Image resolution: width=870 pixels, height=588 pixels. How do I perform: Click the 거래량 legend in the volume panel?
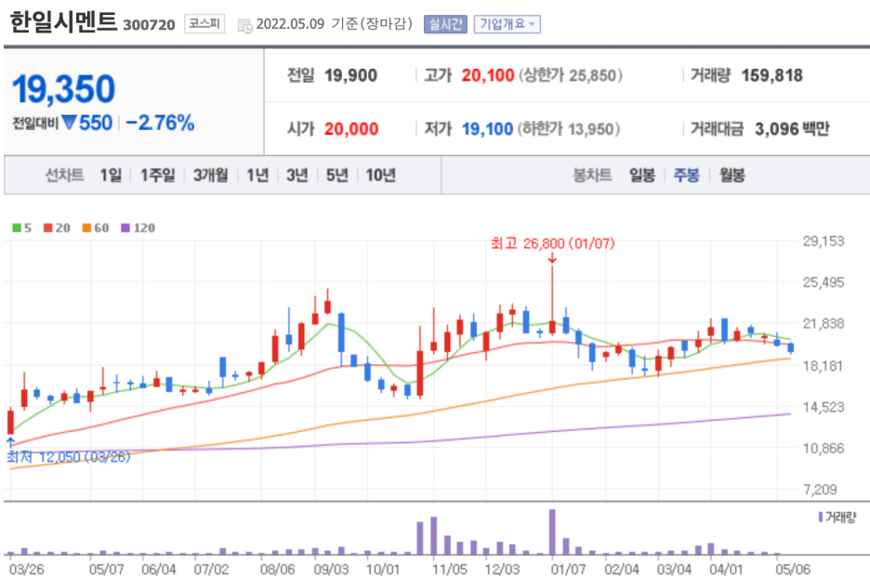pyautogui.click(x=837, y=517)
